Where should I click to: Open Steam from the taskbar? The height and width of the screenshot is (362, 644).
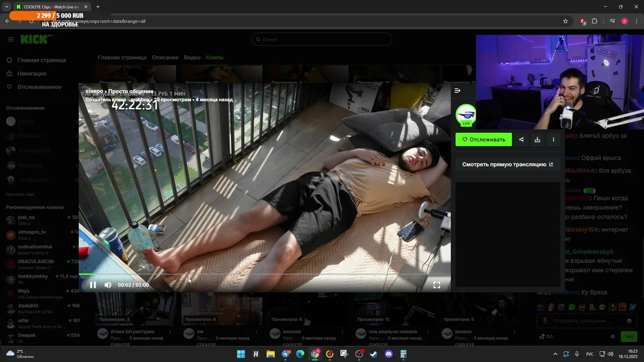pyautogui.click(x=374, y=354)
